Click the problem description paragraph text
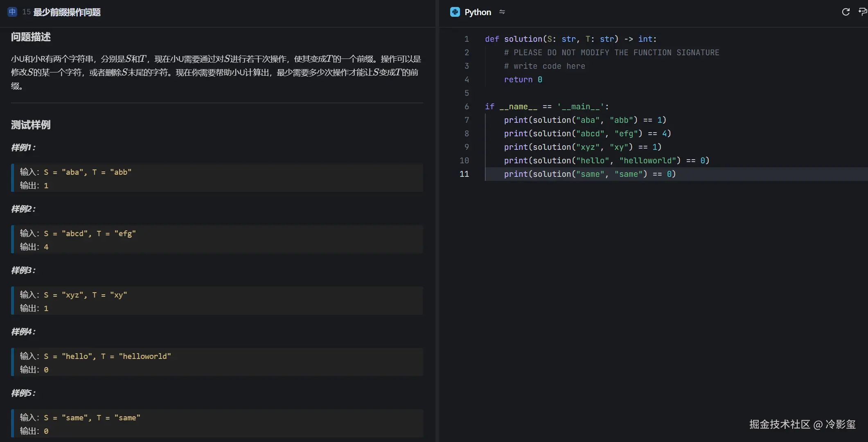Viewport: 868px width, 442px height. pyautogui.click(x=216, y=72)
